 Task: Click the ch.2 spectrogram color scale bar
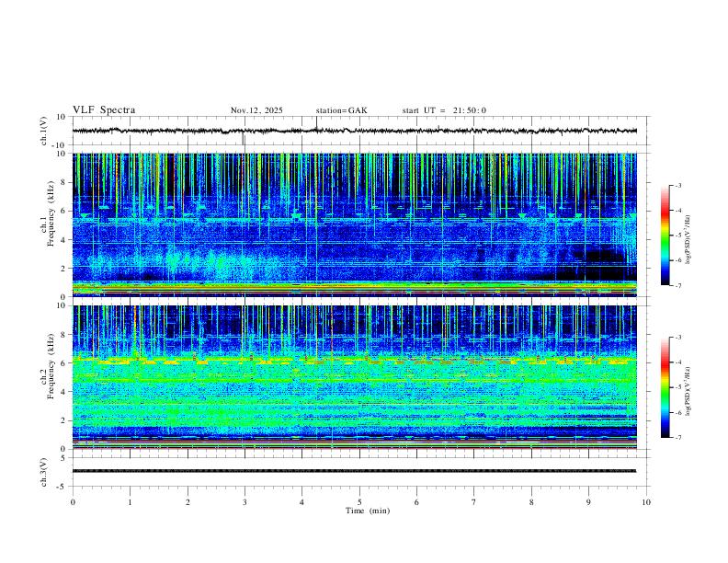[x=665, y=387]
